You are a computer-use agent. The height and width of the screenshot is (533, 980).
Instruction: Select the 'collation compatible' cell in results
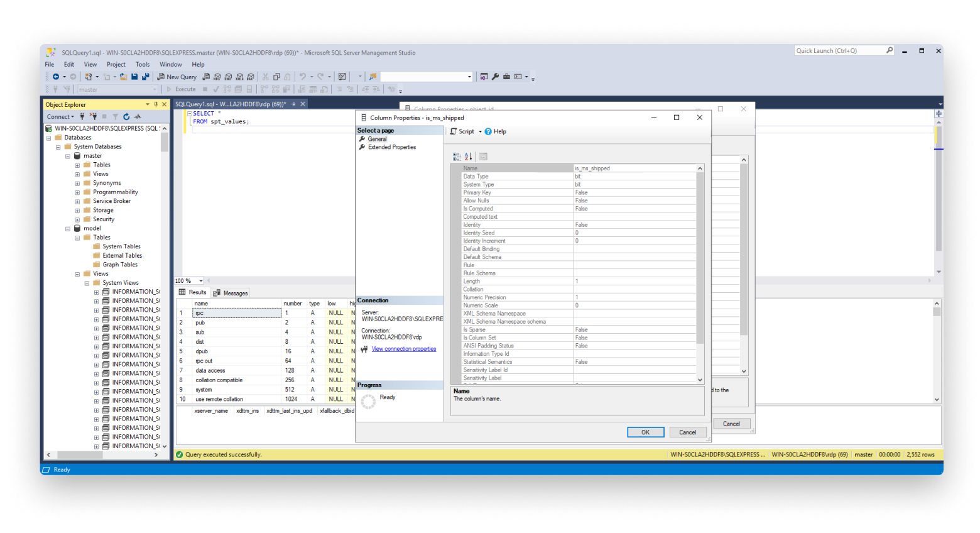click(237, 380)
